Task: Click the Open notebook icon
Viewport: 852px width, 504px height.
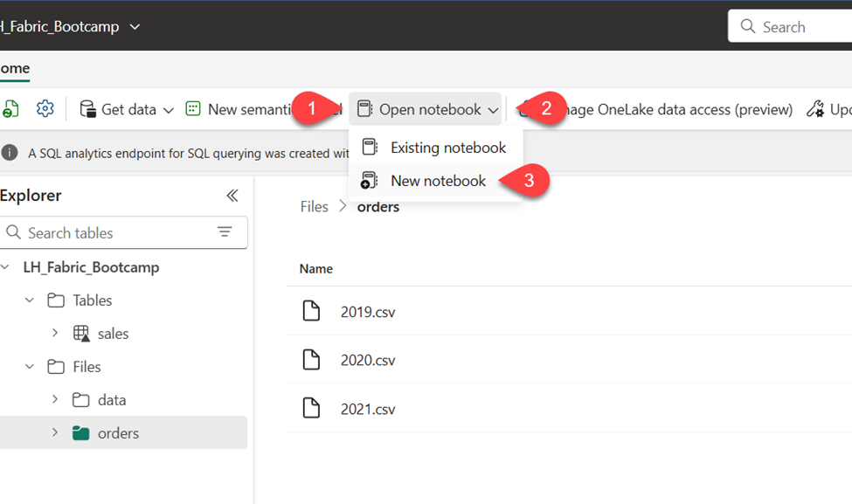Action: 364,108
